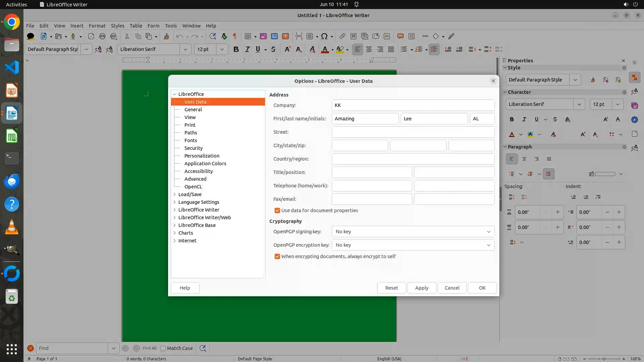Click the Street input field
This screenshot has height=362, width=644.
(x=413, y=132)
